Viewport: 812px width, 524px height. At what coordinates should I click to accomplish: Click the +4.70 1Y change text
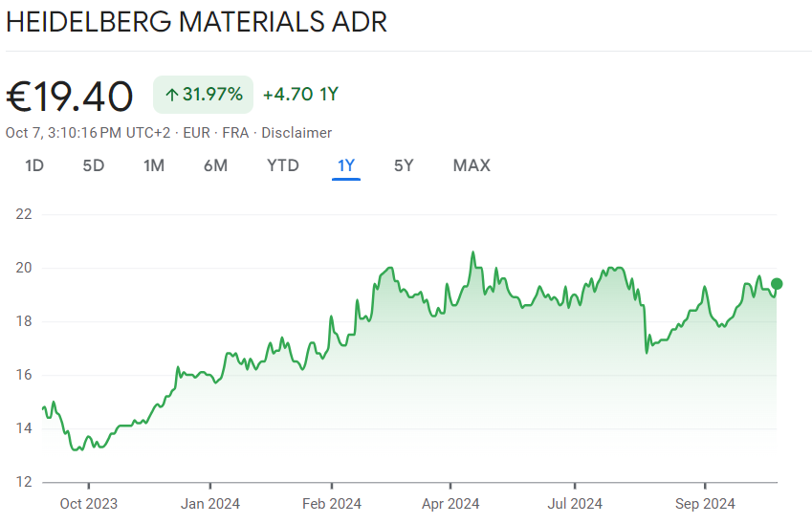[300, 95]
